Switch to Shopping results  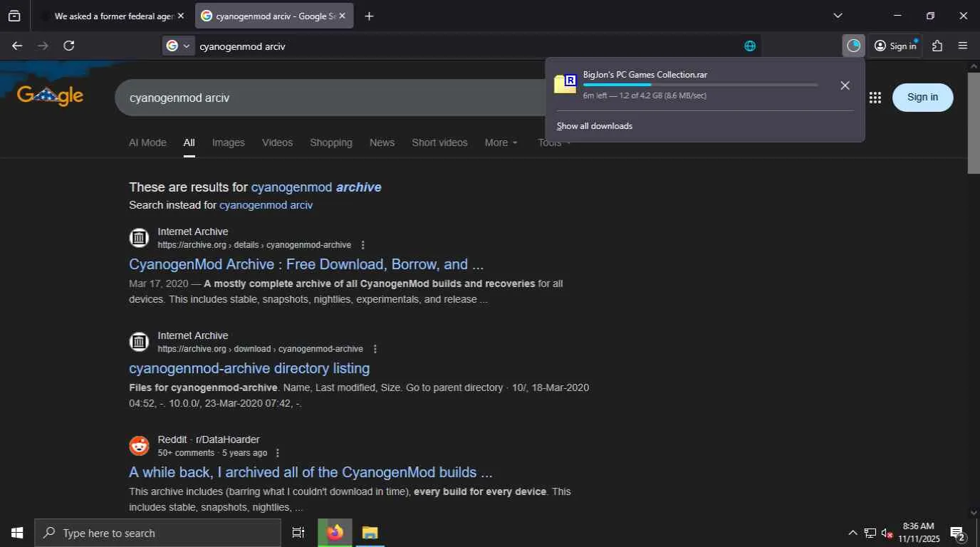331,142
